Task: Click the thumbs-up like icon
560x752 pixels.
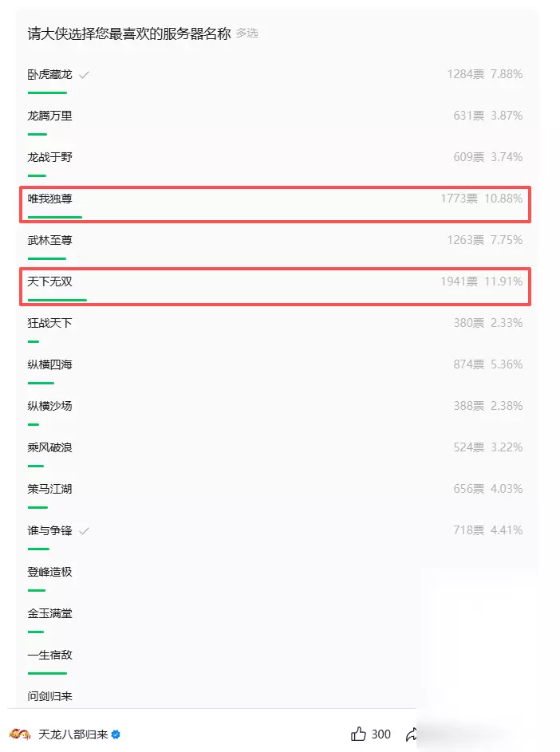Action: [x=359, y=734]
